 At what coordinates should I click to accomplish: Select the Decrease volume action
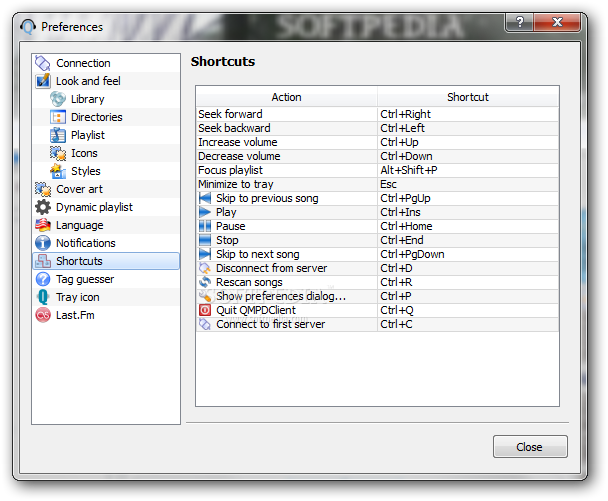click(287, 156)
